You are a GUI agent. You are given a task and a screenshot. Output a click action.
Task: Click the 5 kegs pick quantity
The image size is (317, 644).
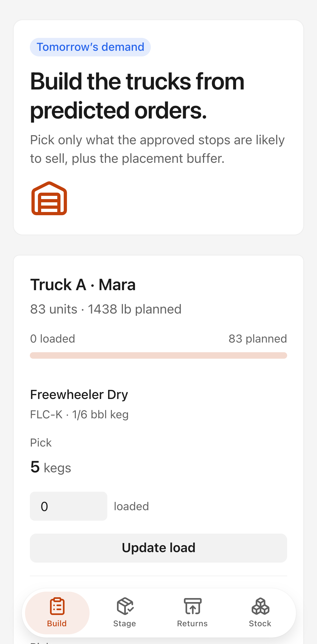coord(51,467)
